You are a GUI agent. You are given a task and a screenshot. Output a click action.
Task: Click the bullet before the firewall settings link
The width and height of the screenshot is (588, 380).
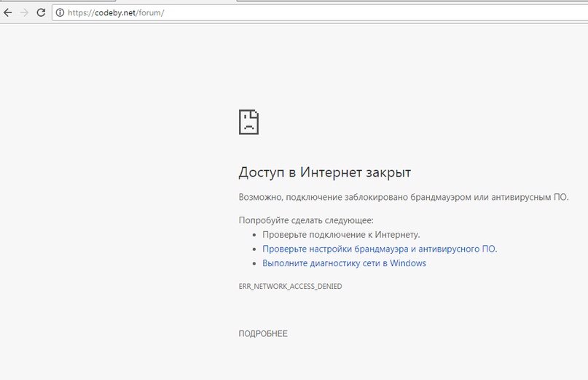point(255,249)
